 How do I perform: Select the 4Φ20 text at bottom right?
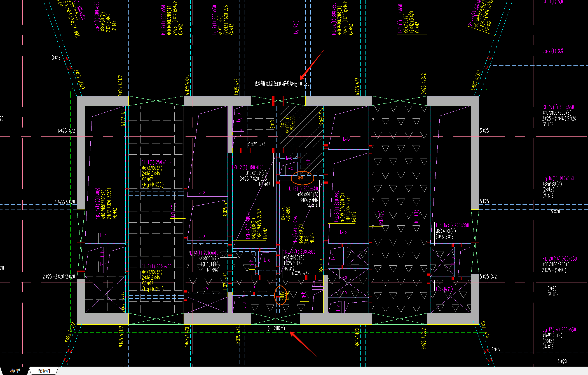562,361
